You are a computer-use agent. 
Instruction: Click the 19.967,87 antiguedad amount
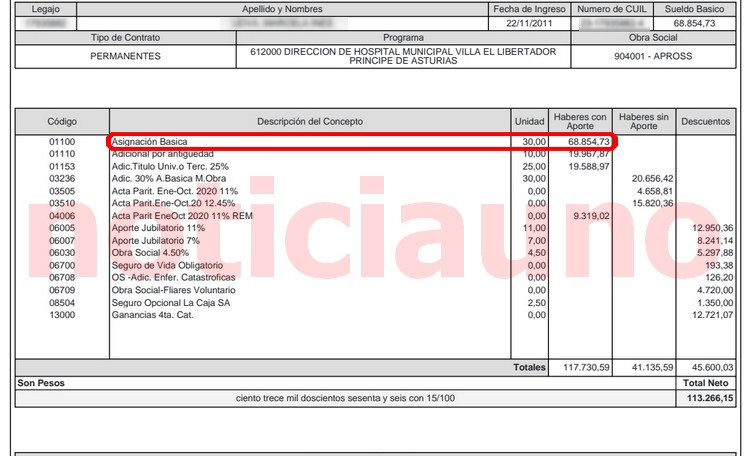(589, 154)
